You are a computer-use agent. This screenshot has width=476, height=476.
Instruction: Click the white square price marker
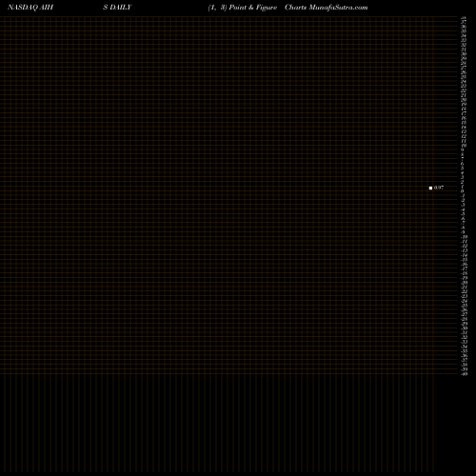pyautogui.click(x=430, y=188)
